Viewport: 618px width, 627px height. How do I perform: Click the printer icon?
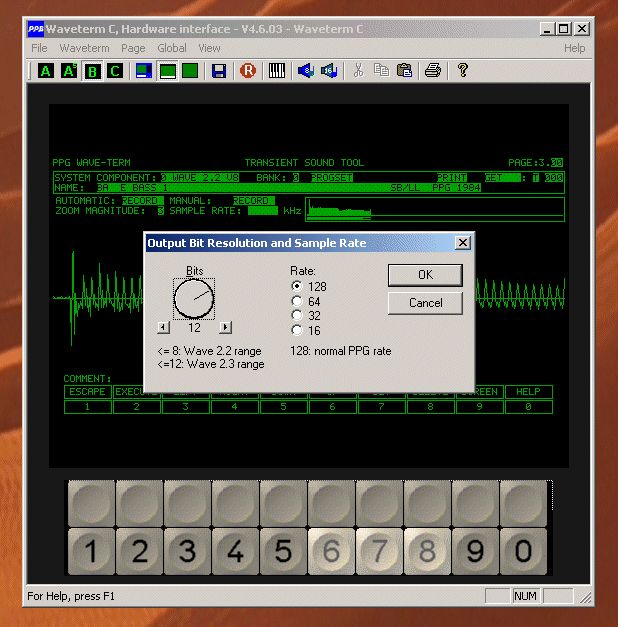433,71
